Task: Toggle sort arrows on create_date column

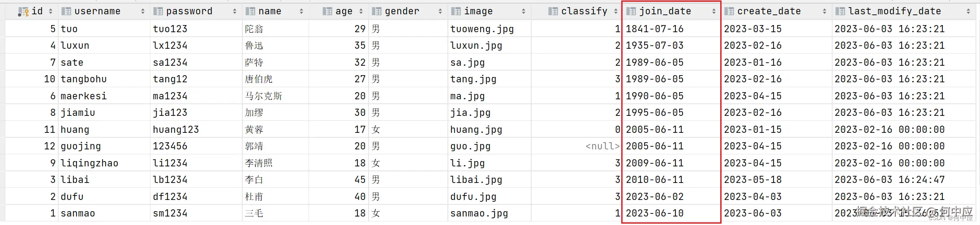Action: tap(824, 12)
